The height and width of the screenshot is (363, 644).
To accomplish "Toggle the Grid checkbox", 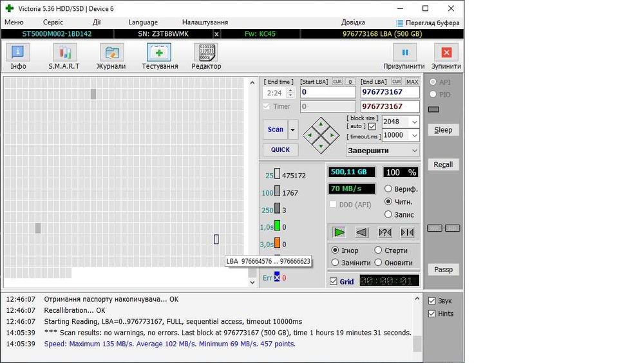I will tap(334, 281).
